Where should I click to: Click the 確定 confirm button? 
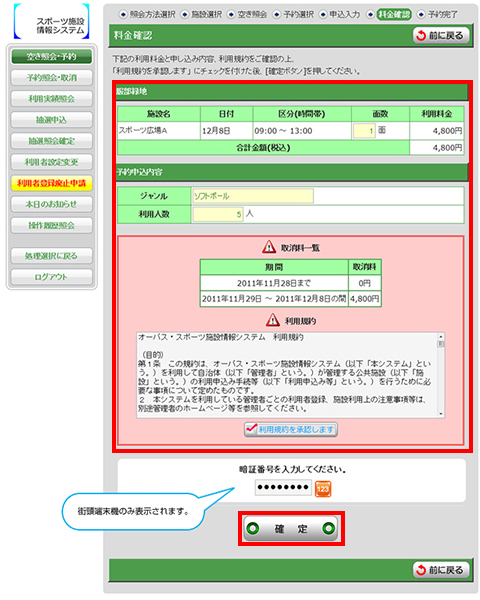291,528
